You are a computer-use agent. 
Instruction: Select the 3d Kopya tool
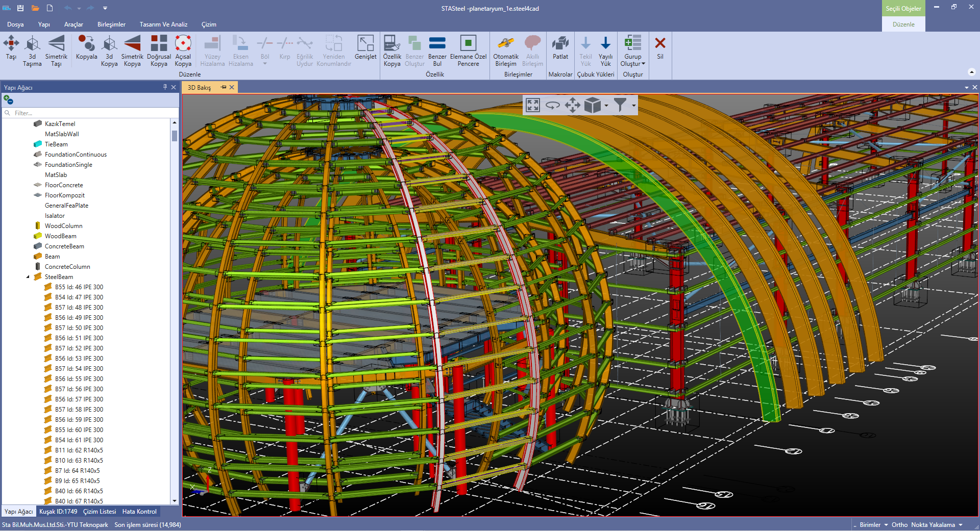109,50
